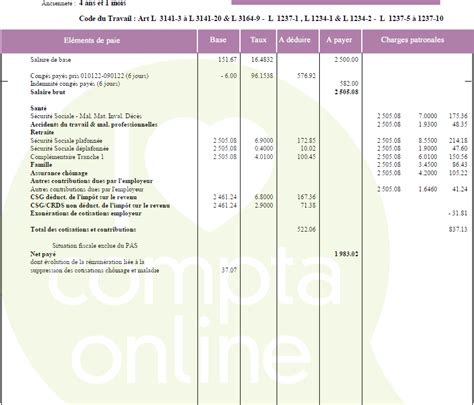Click the 837.13 total employer charges
The height and width of the screenshot is (405, 474).
point(458,230)
